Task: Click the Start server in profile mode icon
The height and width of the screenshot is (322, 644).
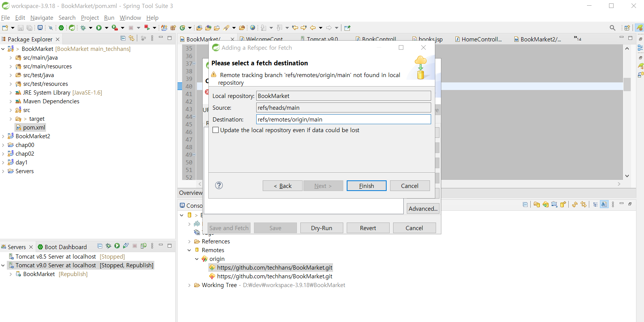Action: tap(126, 246)
